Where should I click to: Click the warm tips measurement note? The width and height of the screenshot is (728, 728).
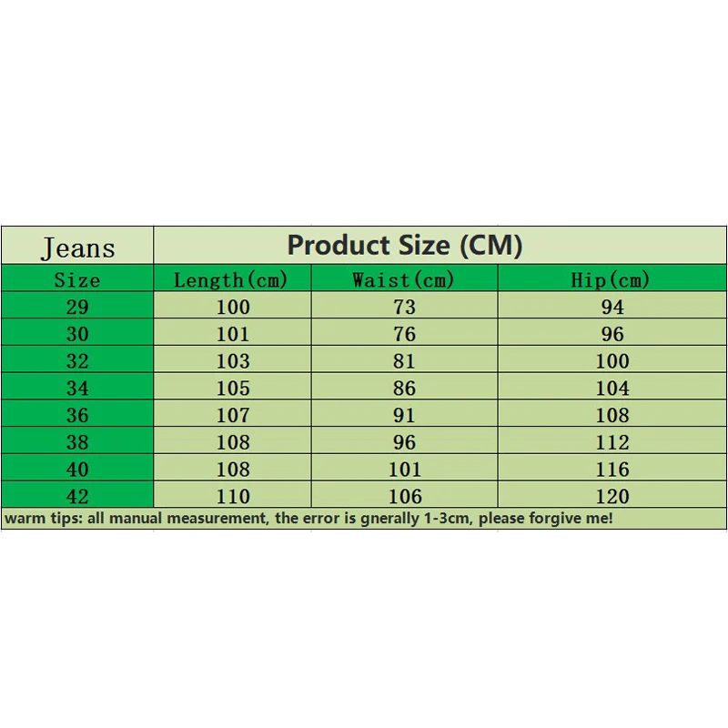click(x=308, y=519)
